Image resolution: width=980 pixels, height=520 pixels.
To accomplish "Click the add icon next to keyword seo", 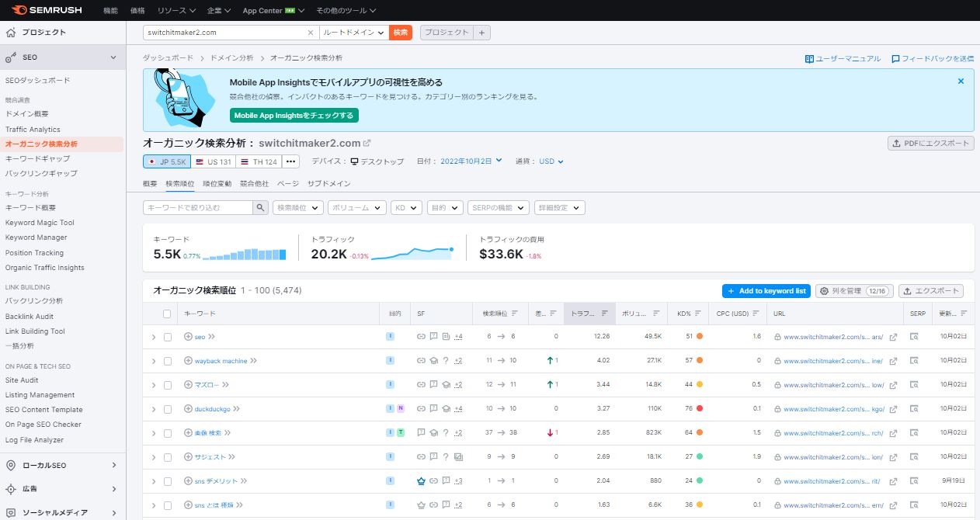I will pyautogui.click(x=188, y=337).
